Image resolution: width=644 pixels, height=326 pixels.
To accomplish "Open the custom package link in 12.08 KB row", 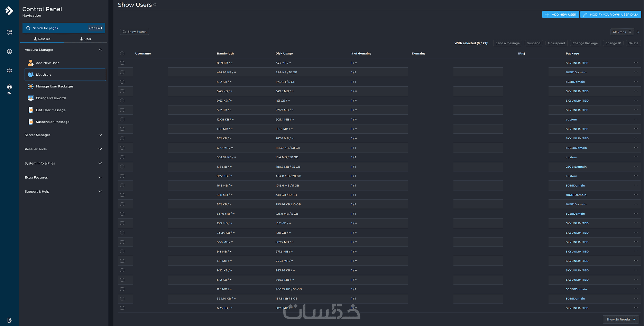I will point(571,120).
